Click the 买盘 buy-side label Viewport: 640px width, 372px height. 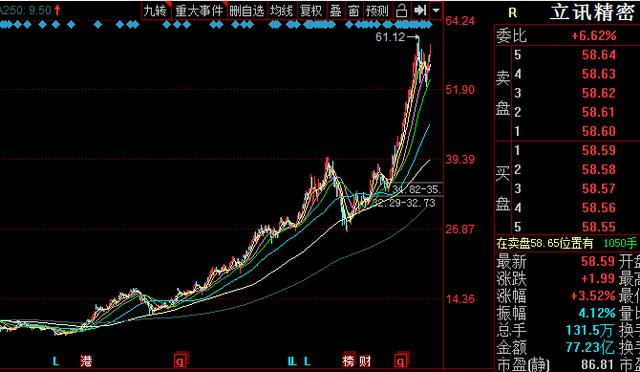click(x=503, y=189)
